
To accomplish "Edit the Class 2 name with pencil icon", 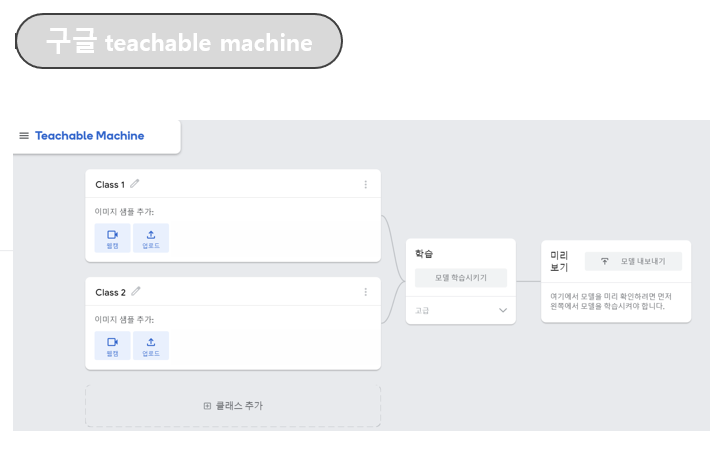I will pos(136,291).
